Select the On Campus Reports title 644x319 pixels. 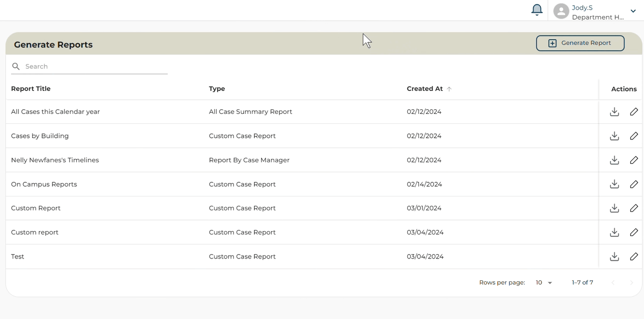click(44, 184)
